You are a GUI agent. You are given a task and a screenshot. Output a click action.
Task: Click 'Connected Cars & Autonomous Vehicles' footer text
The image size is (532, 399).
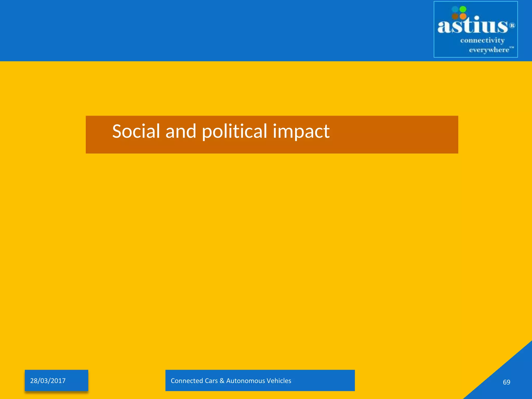[231, 381]
